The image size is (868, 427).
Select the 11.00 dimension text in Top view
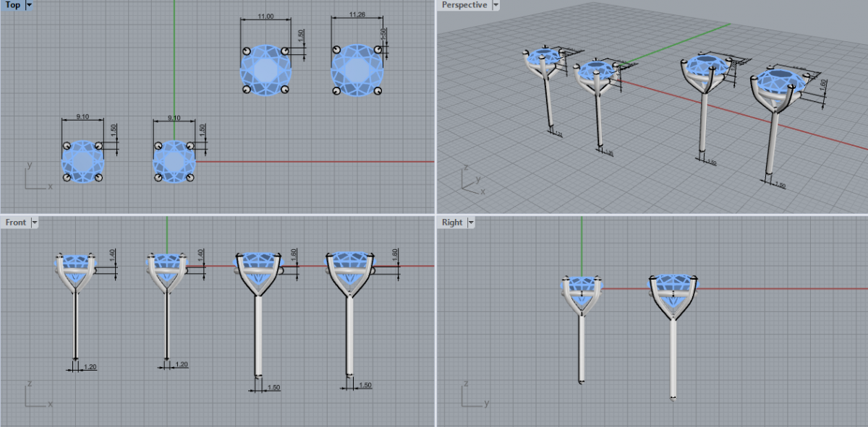click(265, 16)
